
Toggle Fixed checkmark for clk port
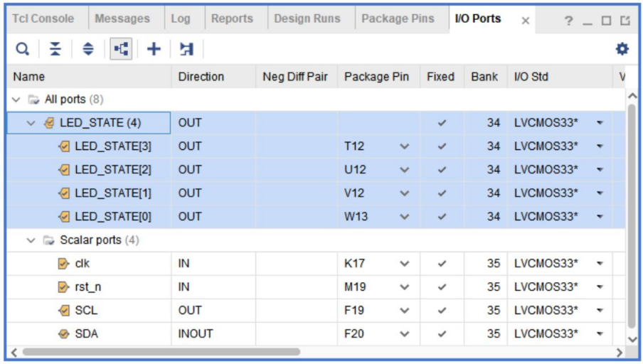pos(442,264)
